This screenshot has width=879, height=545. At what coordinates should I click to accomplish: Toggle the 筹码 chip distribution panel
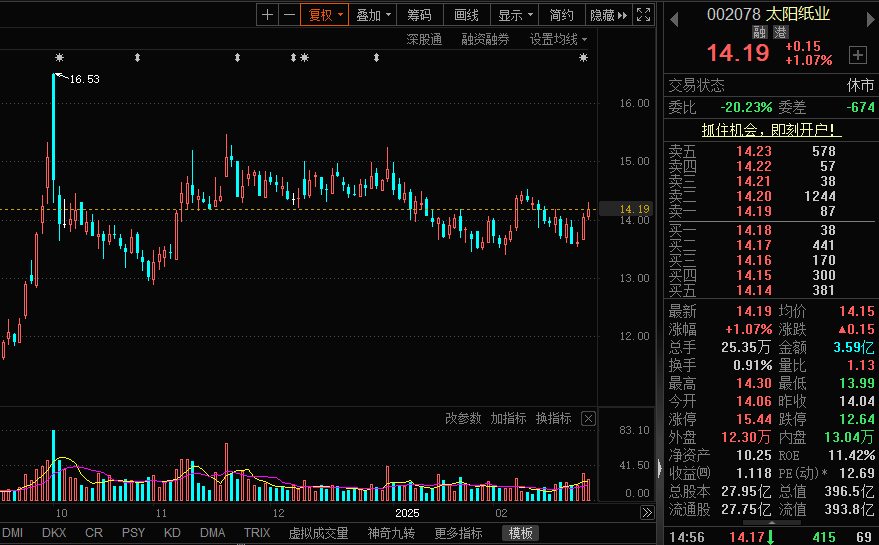tap(419, 15)
